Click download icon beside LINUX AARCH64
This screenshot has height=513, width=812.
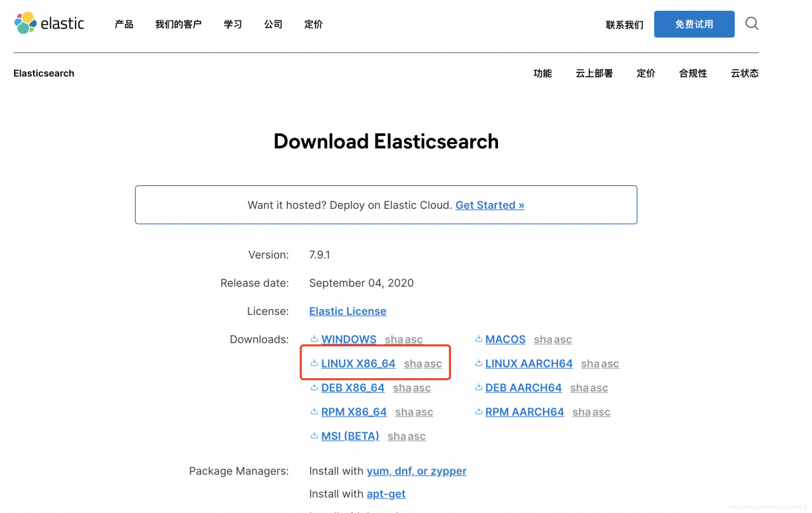[x=478, y=363]
